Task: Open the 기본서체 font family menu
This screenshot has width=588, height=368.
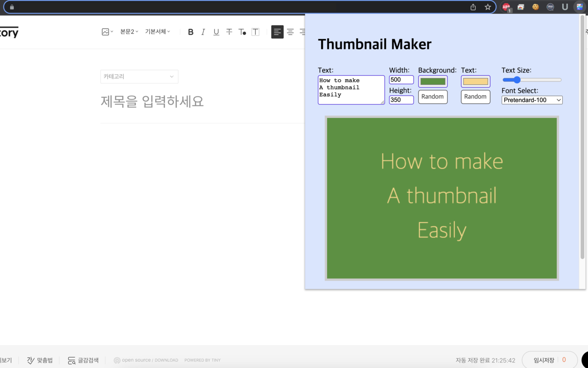Action: (x=156, y=31)
